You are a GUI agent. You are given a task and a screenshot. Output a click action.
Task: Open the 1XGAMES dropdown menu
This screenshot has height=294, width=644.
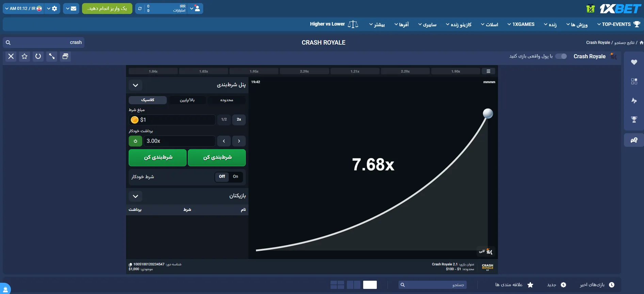(521, 24)
